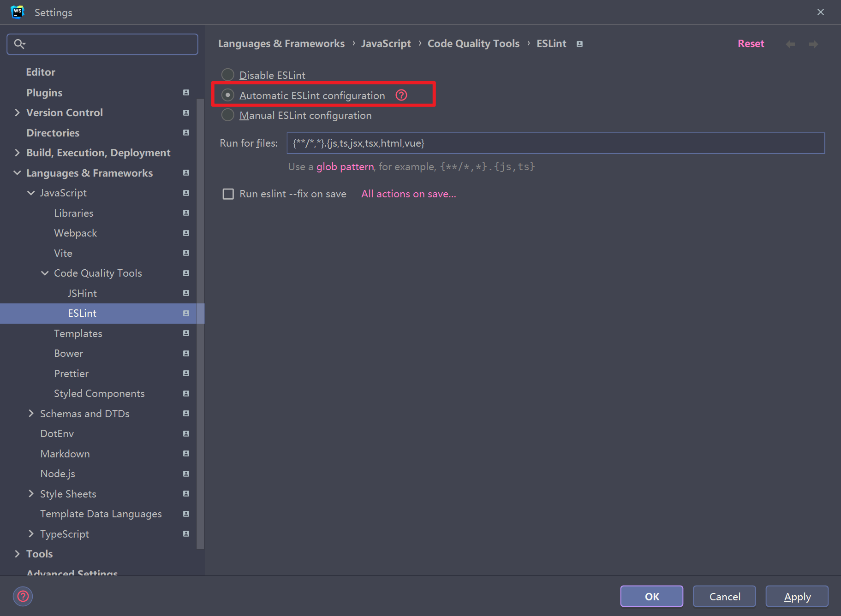
Task: Click the Code Quality Tools breadcrumb segment
Action: [473, 43]
